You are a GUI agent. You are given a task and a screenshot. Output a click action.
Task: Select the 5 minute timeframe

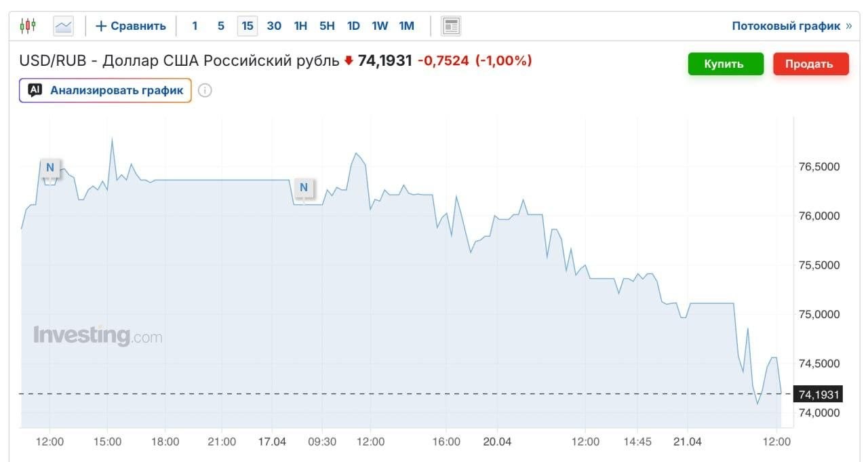tap(221, 26)
